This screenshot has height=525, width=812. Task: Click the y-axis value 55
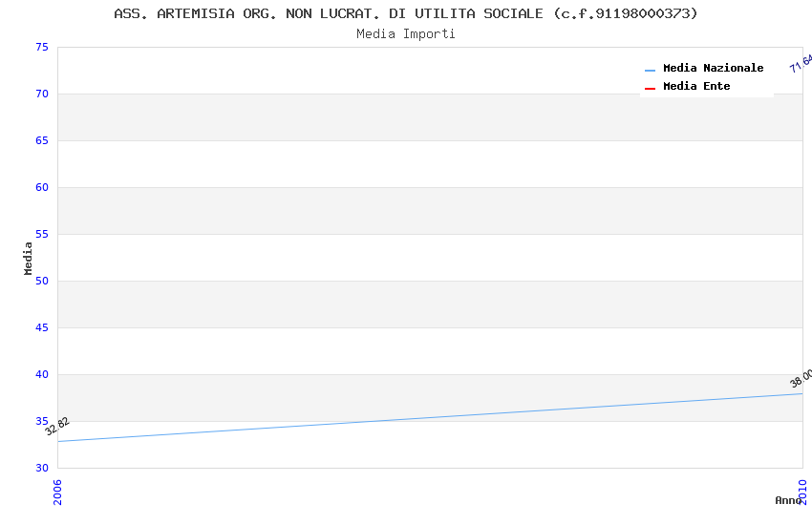click(42, 234)
